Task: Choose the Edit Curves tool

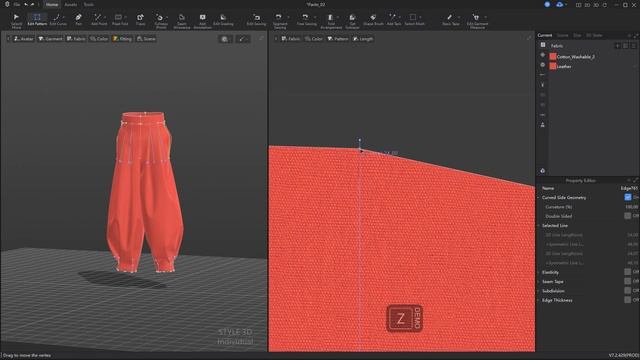Action: [58, 20]
